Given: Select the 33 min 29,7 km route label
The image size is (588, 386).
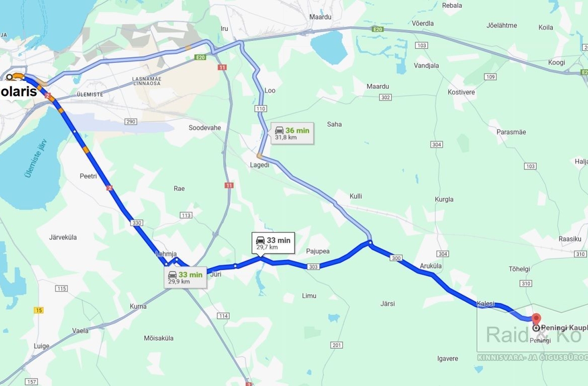Looking at the screenshot, I should pyautogui.click(x=273, y=243).
